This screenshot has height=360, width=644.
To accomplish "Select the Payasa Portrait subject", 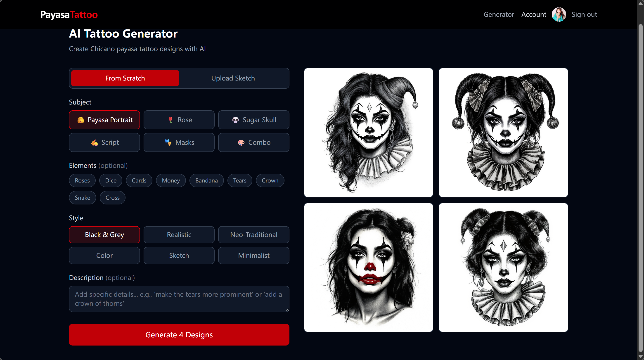I will [104, 120].
